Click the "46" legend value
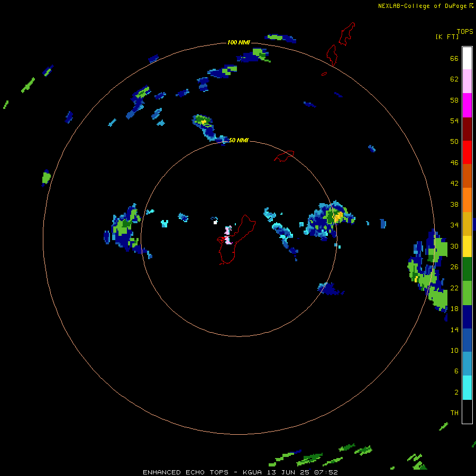Image resolution: width=476 pixels, height=476 pixels. pyautogui.click(x=454, y=163)
